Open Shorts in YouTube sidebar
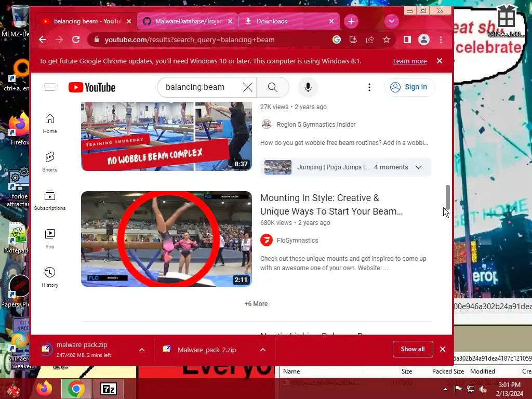 [x=50, y=162]
